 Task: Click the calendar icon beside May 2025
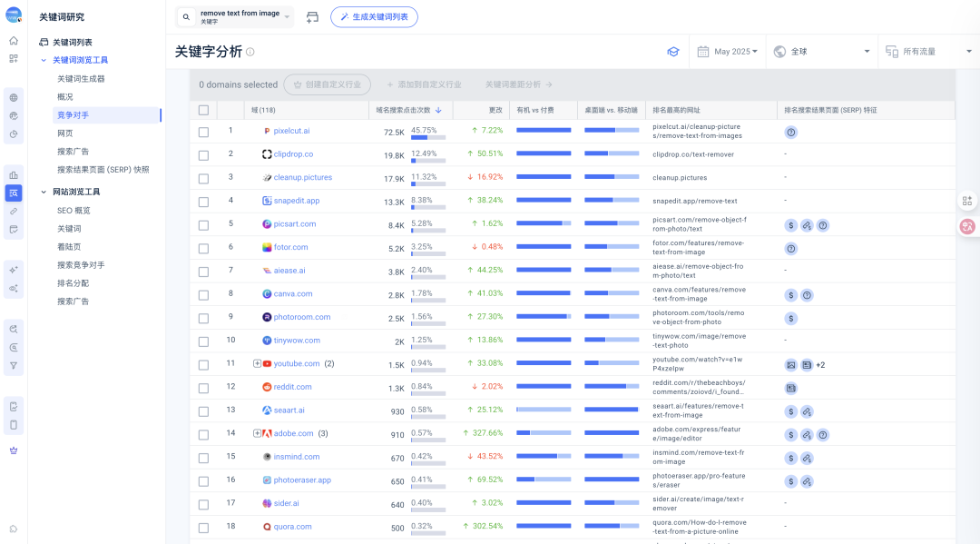(x=703, y=52)
